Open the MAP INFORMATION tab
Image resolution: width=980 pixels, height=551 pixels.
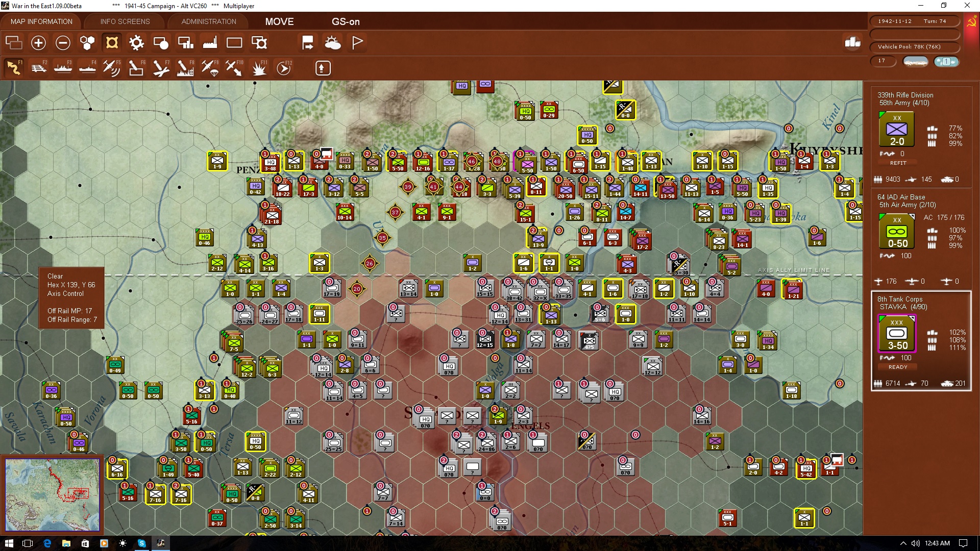click(41, 21)
